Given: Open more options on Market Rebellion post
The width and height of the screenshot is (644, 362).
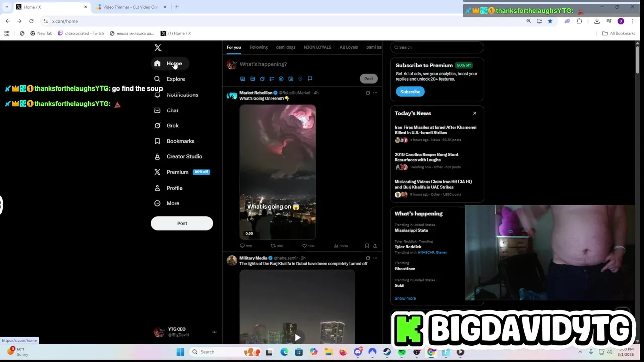Looking at the screenshot, I should click(375, 93).
